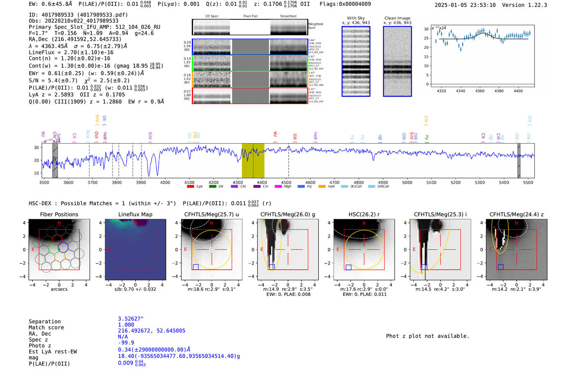This screenshot has width=576, height=392.
Task: Open the Fiber Positions panel
Action: tap(59, 250)
